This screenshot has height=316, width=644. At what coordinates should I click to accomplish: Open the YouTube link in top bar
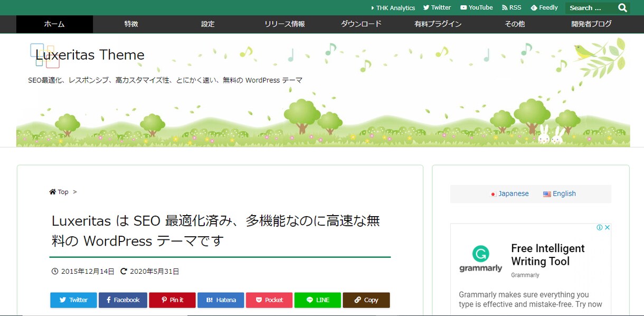(476, 7)
